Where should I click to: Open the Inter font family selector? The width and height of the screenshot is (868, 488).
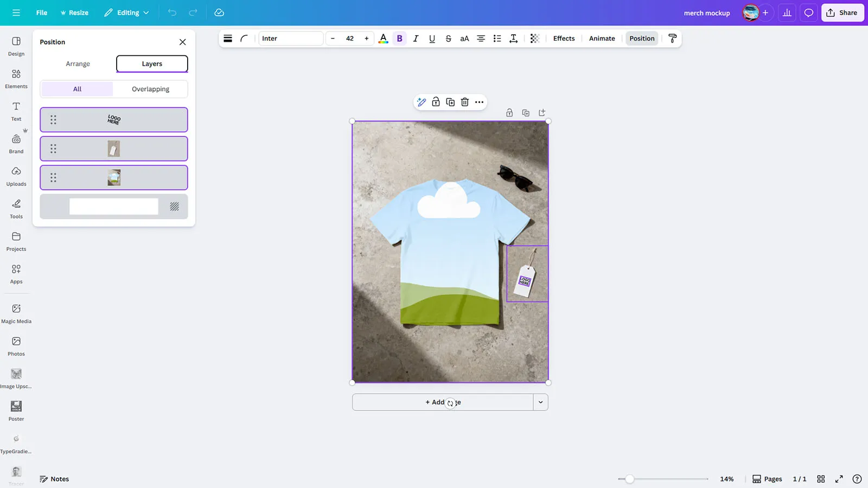click(x=290, y=38)
